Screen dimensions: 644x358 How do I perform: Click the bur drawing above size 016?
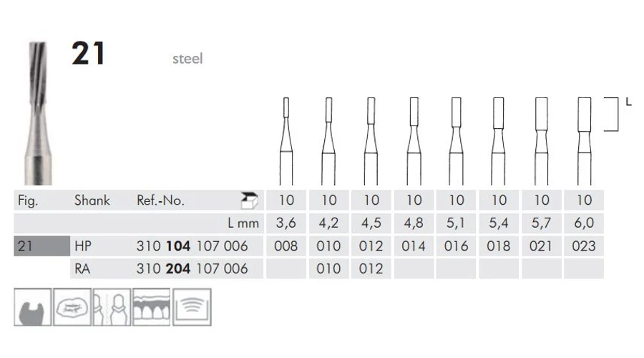457,141
